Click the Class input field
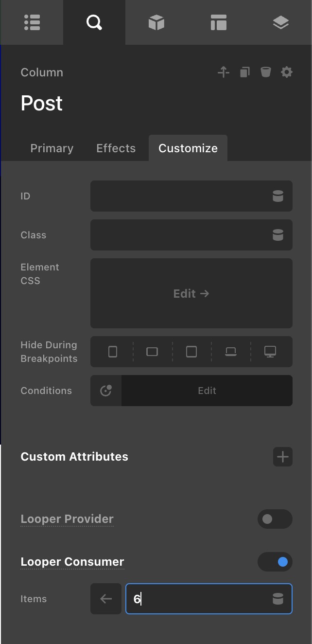Image resolution: width=312 pixels, height=644 pixels. pos(180,235)
